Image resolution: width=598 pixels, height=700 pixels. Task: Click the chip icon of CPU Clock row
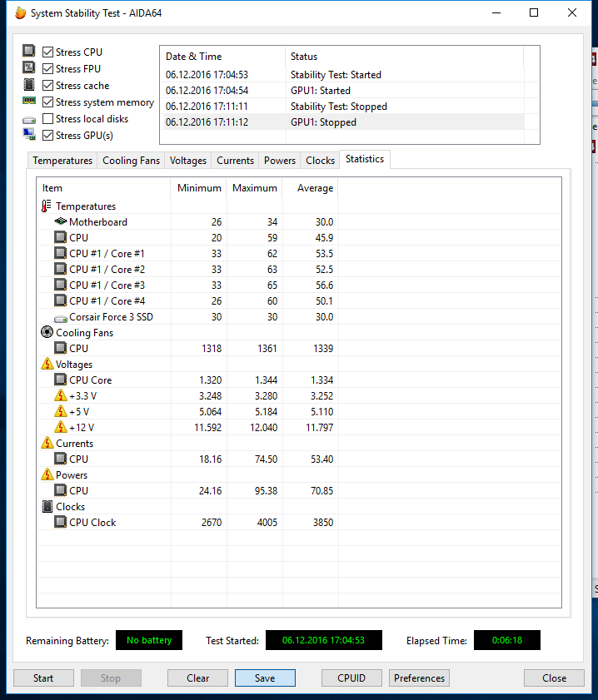click(x=60, y=522)
